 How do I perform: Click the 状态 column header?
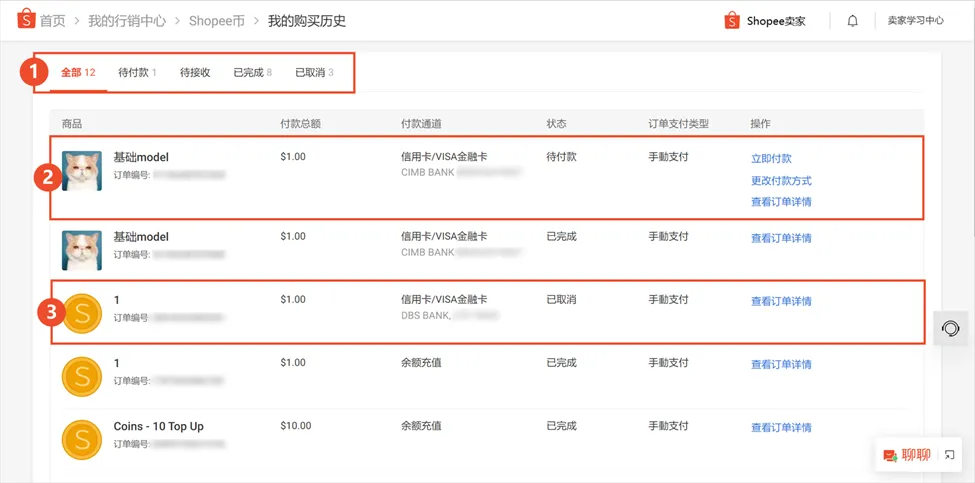point(557,124)
